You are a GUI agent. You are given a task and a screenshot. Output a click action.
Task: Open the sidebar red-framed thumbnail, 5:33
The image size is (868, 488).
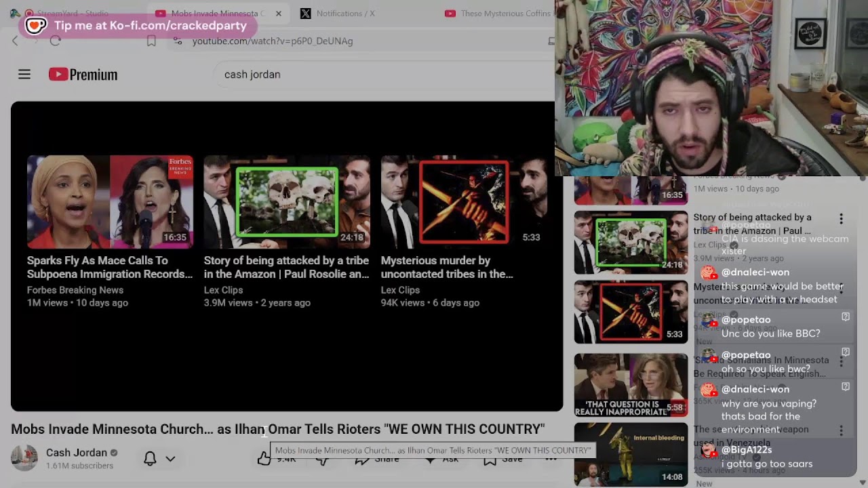pyautogui.click(x=631, y=312)
